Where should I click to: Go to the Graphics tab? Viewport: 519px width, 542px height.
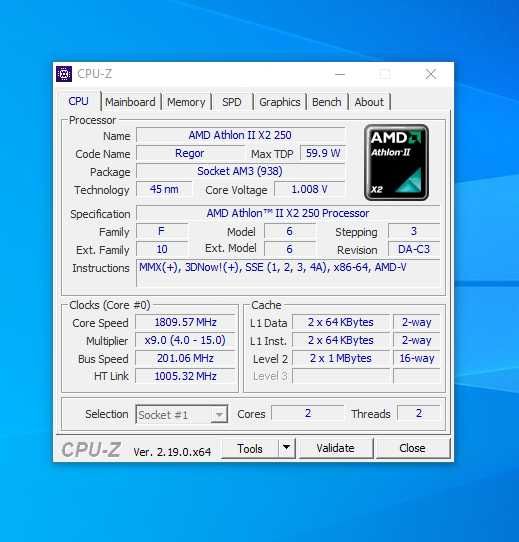tap(280, 102)
